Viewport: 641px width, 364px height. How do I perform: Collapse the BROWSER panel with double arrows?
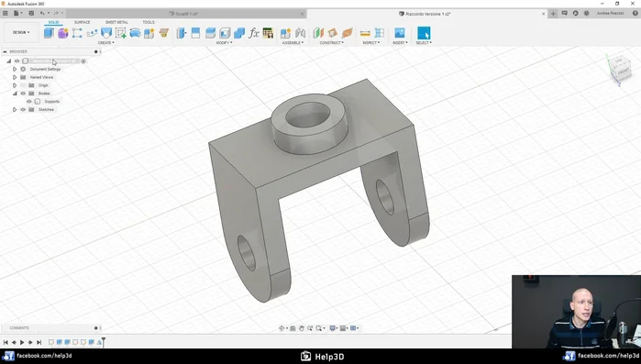tap(5, 51)
